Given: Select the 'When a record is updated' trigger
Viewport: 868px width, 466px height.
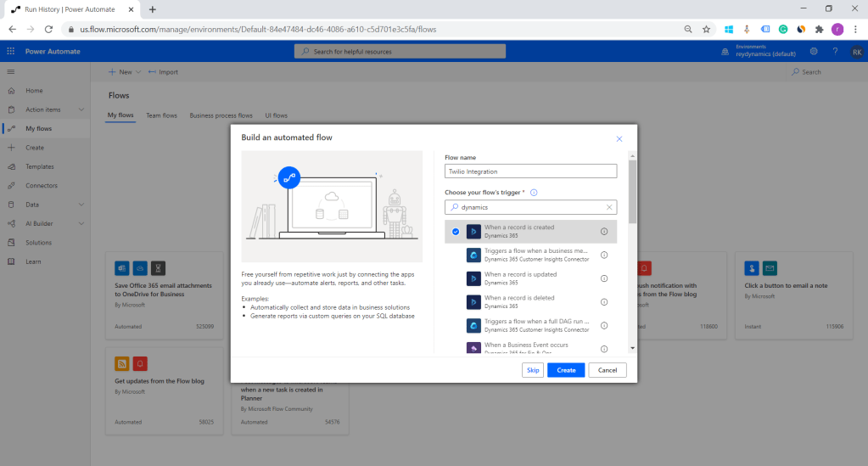Looking at the screenshot, I should tap(519, 278).
